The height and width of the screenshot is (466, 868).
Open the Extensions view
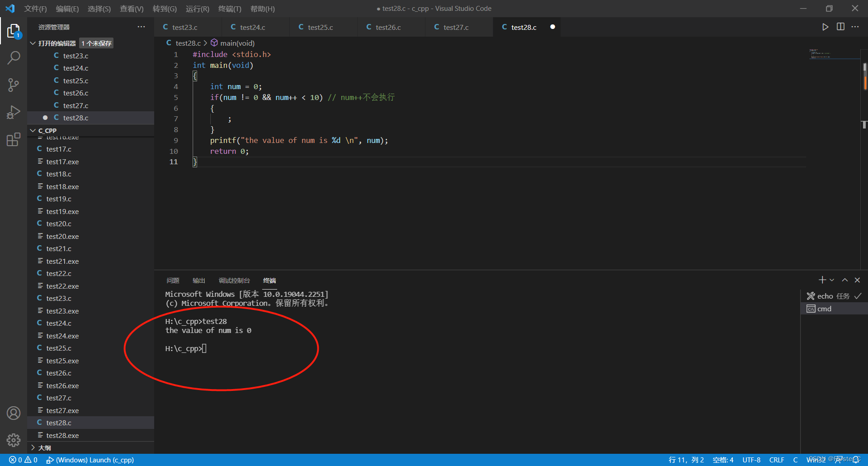pyautogui.click(x=14, y=139)
